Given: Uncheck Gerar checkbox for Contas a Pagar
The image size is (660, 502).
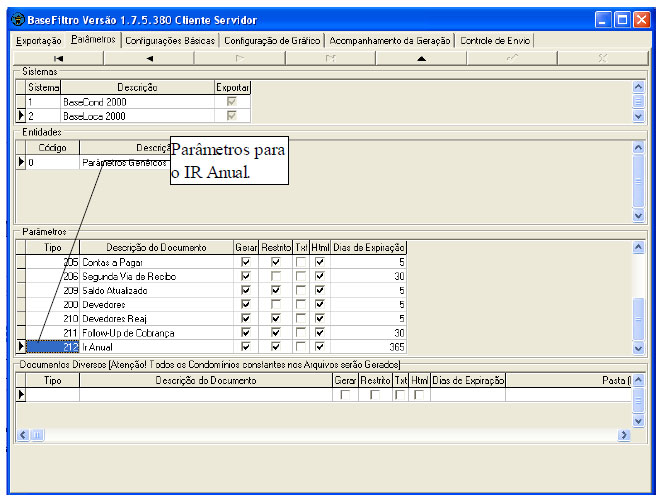Looking at the screenshot, I should 246,262.
